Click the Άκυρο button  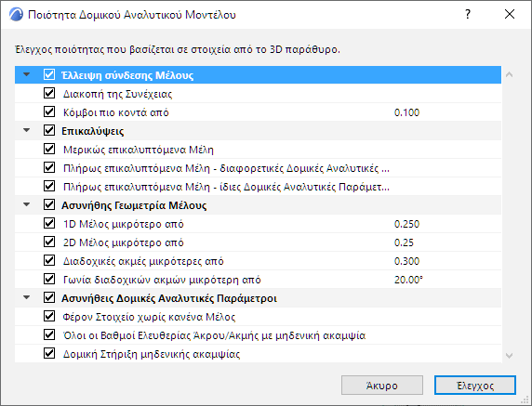(382, 386)
